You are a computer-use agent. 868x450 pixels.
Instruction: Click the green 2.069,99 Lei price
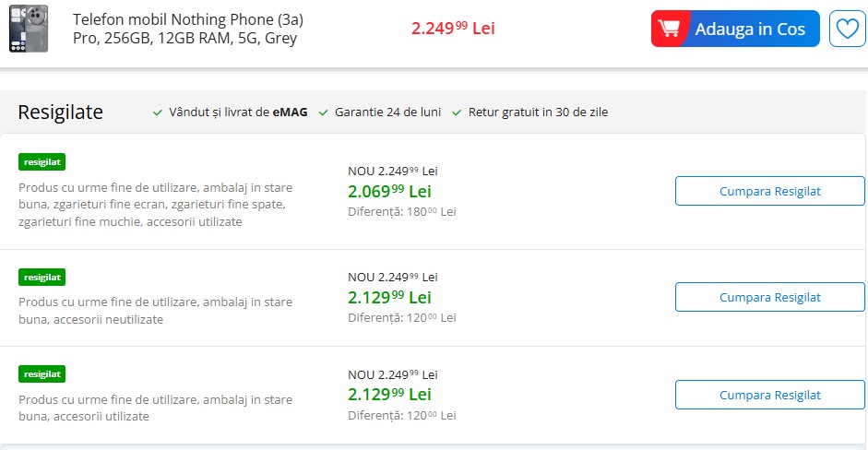[x=389, y=192]
